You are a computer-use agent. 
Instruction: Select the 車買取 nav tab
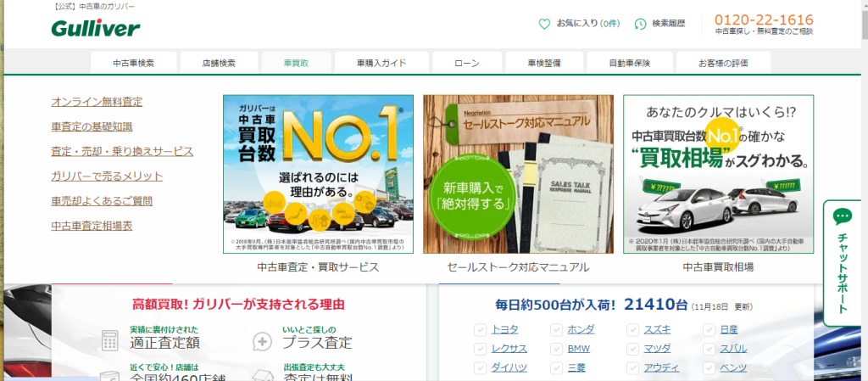(296, 63)
